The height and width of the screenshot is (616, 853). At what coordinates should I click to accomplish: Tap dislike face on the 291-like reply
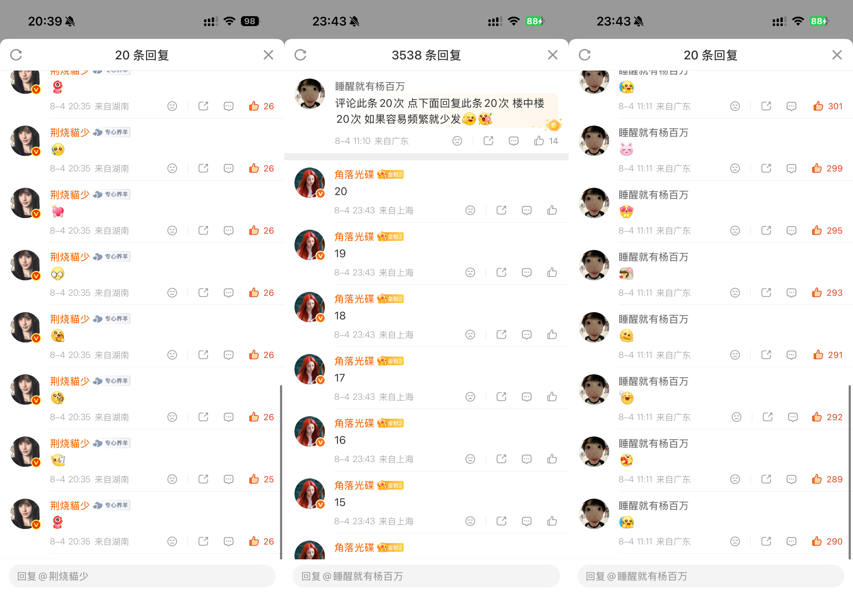(x=735, y=355)
